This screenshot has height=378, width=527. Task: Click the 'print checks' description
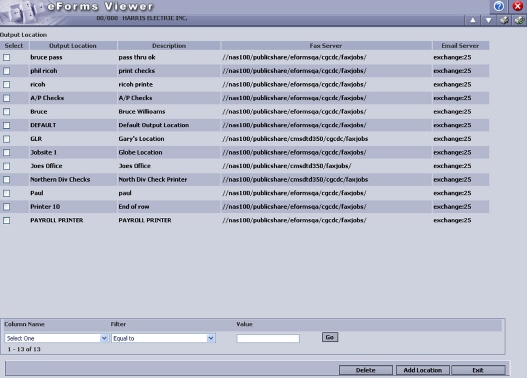pos(137,71)
